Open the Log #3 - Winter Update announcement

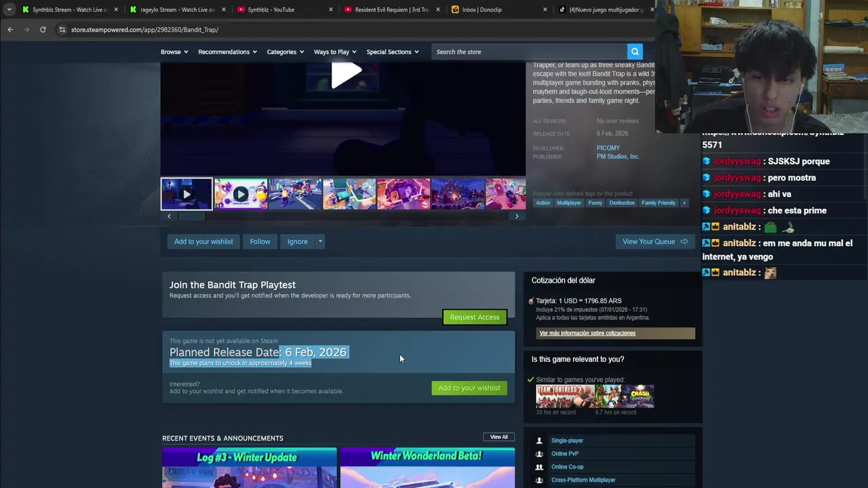pos(249,468)
